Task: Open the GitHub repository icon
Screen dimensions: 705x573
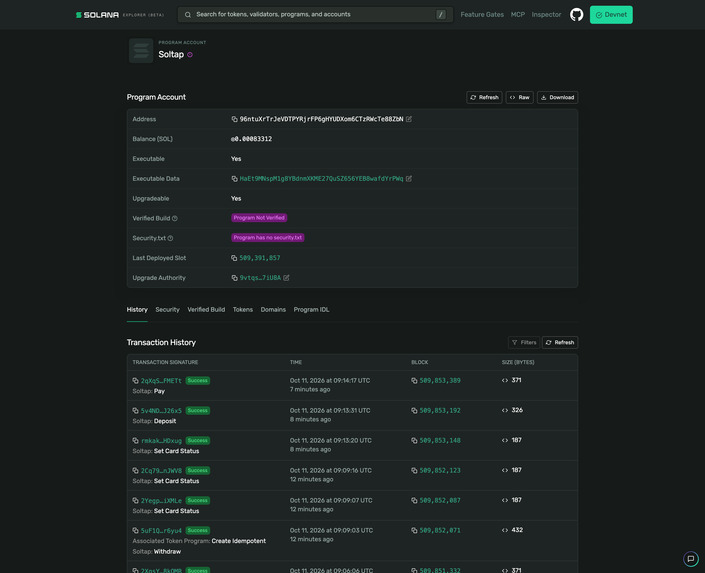Action: [x=576, y=15]
